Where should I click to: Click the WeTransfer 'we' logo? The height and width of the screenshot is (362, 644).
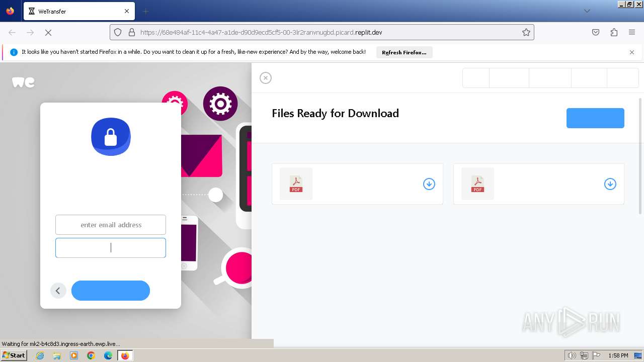click(23, 82)
